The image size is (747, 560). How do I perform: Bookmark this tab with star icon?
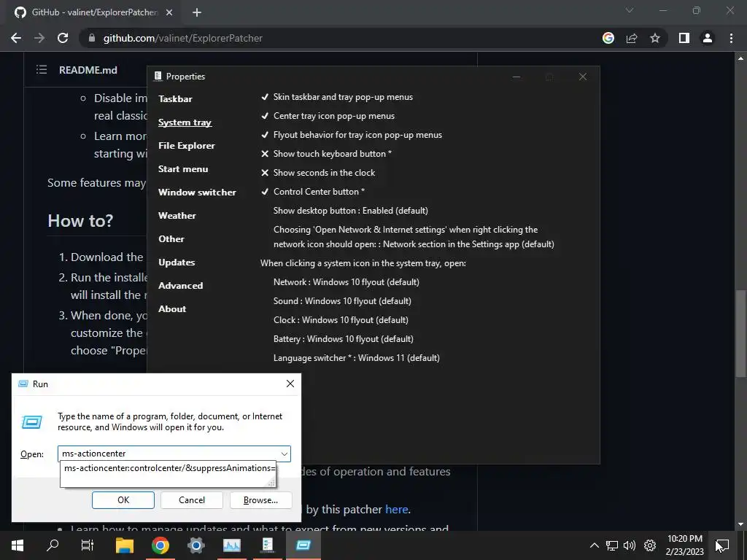pos(655,38)
